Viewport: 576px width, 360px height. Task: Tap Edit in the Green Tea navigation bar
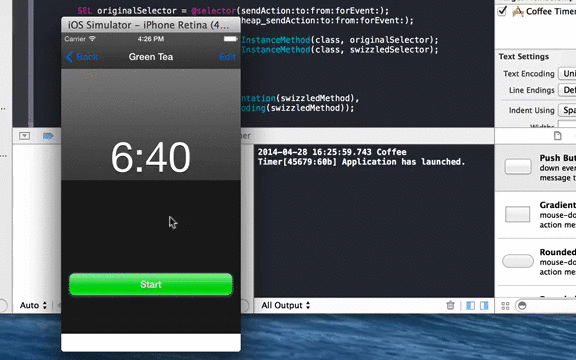coord(227,57)
